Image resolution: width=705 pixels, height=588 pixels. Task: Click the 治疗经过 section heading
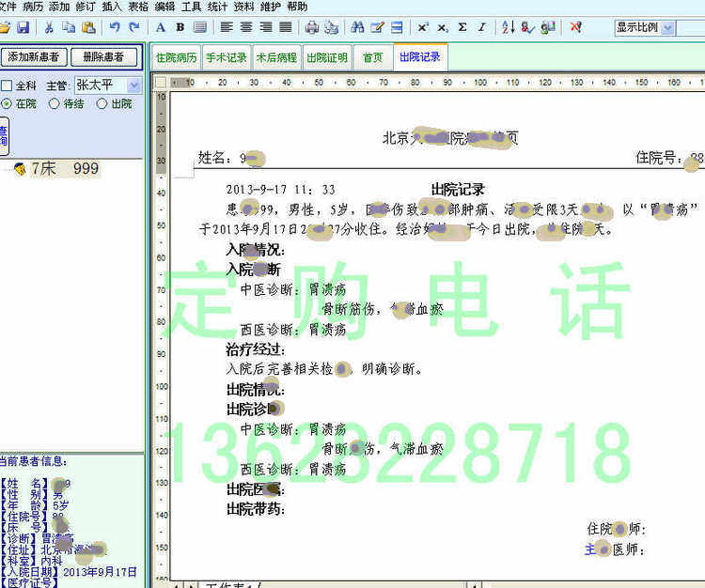tap(256, 349)
